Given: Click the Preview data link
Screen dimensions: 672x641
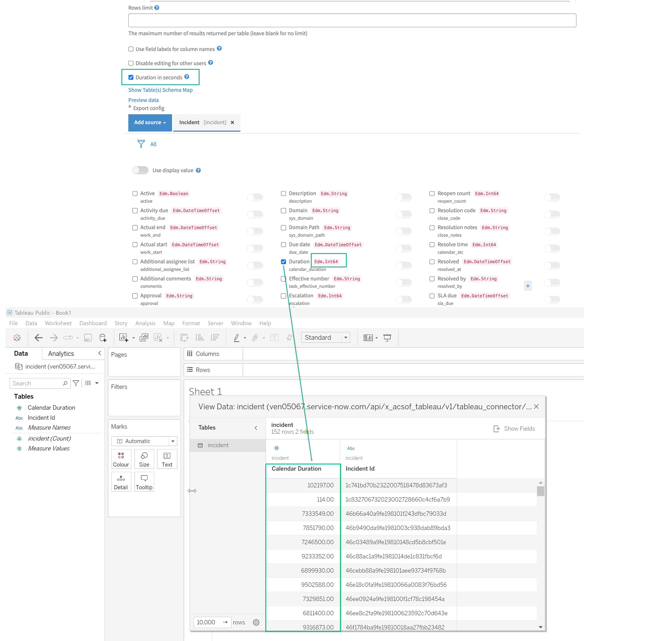Looking at the screenshot, I should tap(143, 100).
